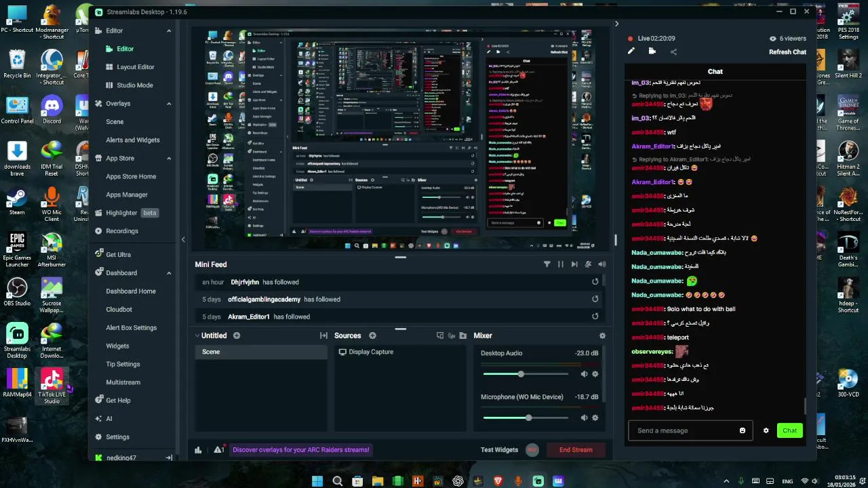Open the AI sidebar item
This screenshot has width=868, height=488.
103,419
